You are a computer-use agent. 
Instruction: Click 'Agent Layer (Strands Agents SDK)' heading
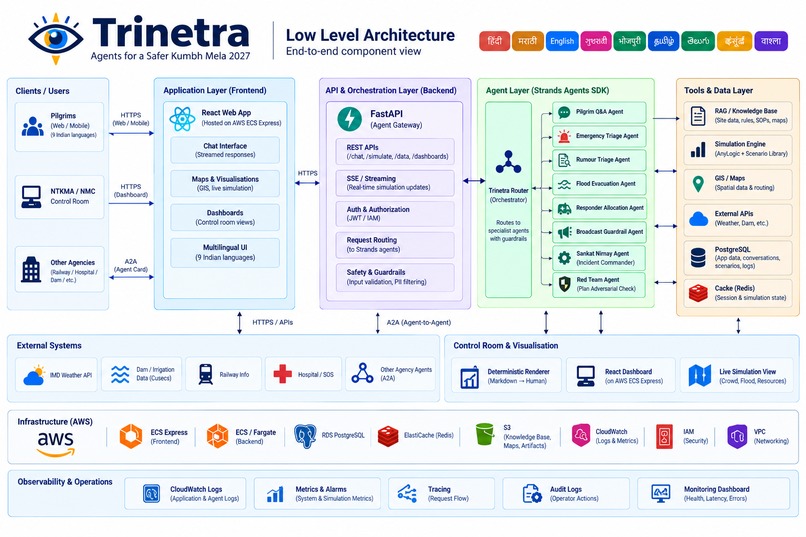(x=547, y=90)
